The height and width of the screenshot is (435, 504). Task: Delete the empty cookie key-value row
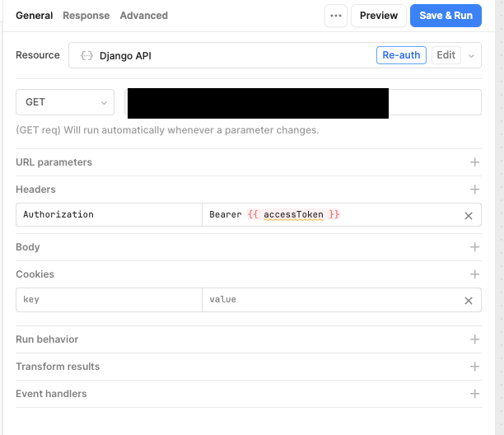coord(469,300)
